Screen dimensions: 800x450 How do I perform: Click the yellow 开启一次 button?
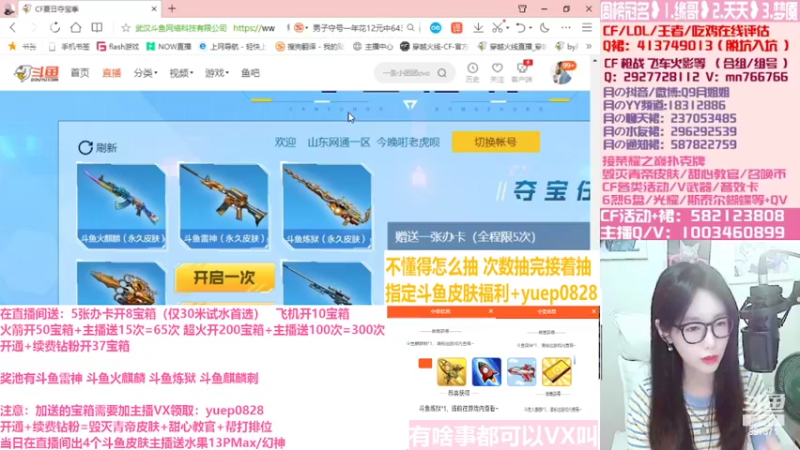pyautogui.click(x=224, y=278)
